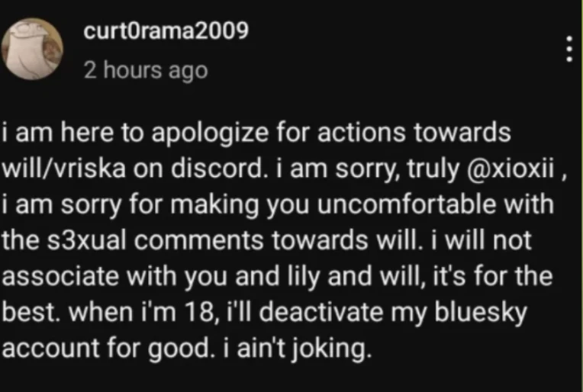Open the @xioxii mention
Image resolution: width=583 pixels, height=392 pixels.
[x=510, y=169]
